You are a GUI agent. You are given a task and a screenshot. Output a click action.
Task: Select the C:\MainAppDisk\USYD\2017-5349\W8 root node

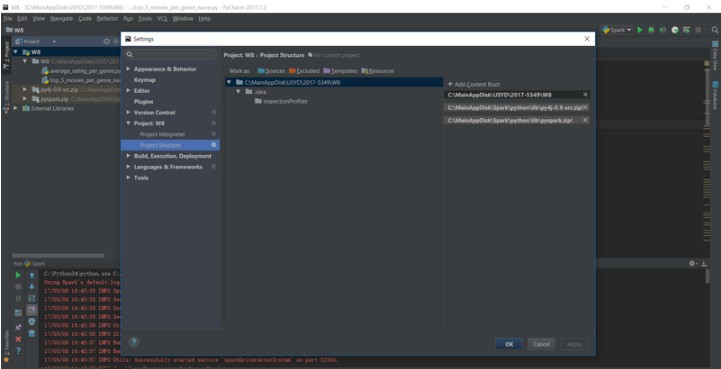334,82
